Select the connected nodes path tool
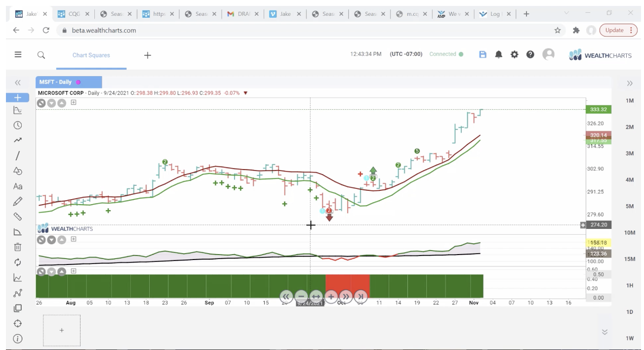 point(18,293)
